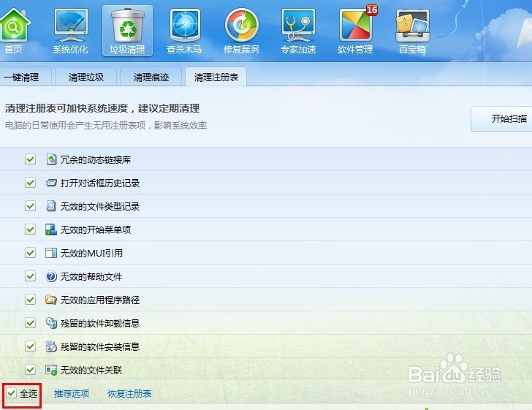Open 系统优化 system optimization icon
The width and height of the screenshot is (532, 410).
pyautogui.click(x=71, y=26)
